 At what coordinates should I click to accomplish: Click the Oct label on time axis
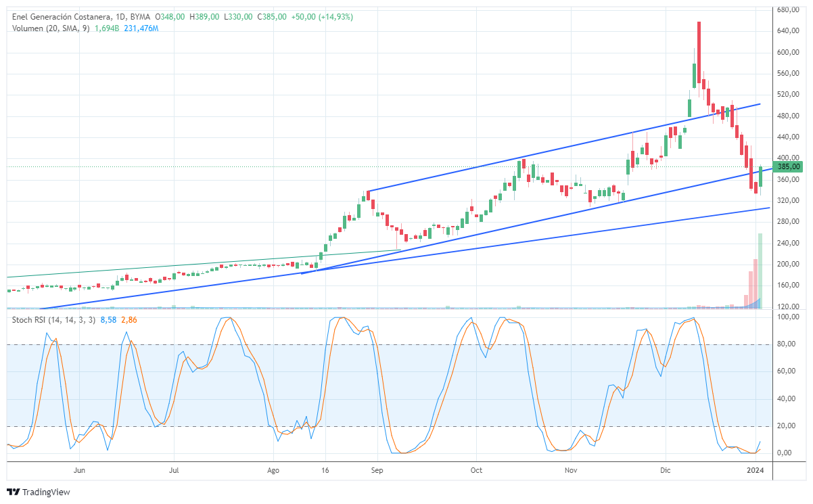coord(476,469)
